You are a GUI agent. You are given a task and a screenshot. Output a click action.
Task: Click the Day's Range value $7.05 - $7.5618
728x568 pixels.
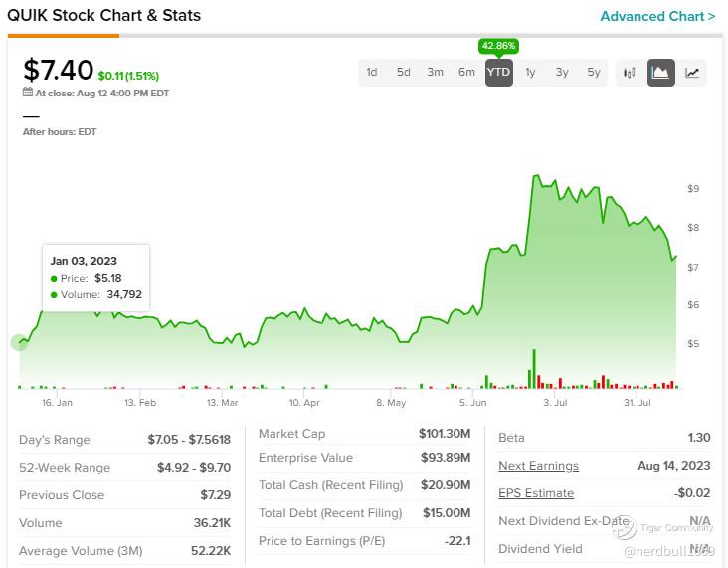click(x=189, y=440)
